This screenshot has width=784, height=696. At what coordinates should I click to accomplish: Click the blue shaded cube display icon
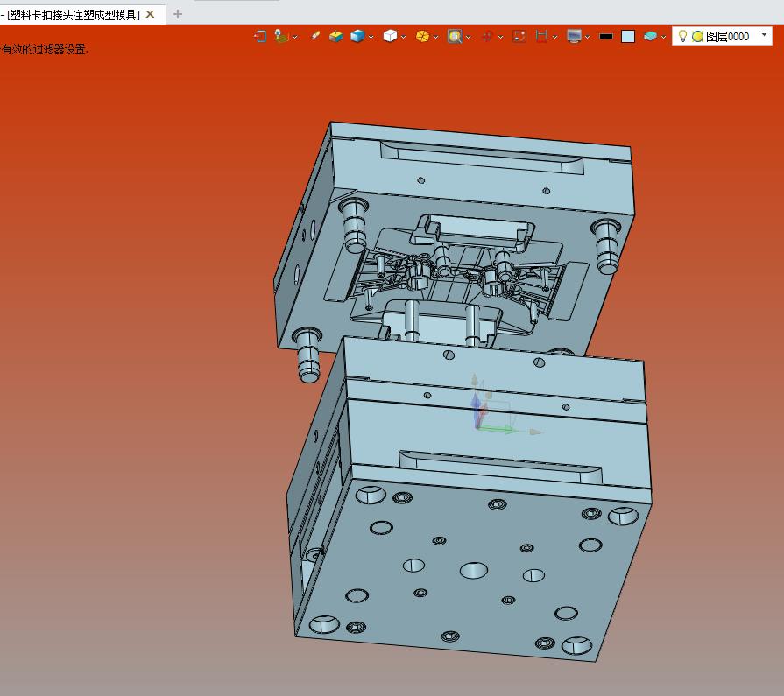pyautogui.click(x=357, y=36)
